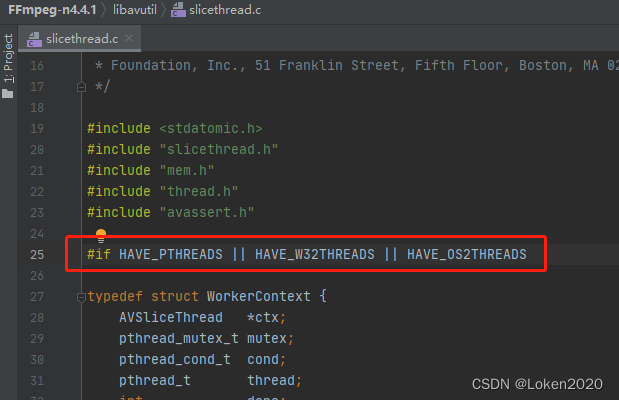Click the C file icon on the slicethread.c tab

click(35, 40)
